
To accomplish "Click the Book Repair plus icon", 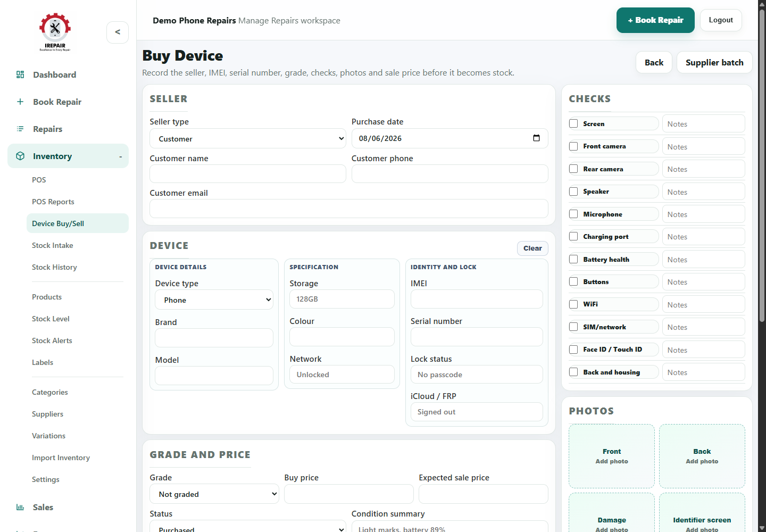I will (x=20, y=102).
